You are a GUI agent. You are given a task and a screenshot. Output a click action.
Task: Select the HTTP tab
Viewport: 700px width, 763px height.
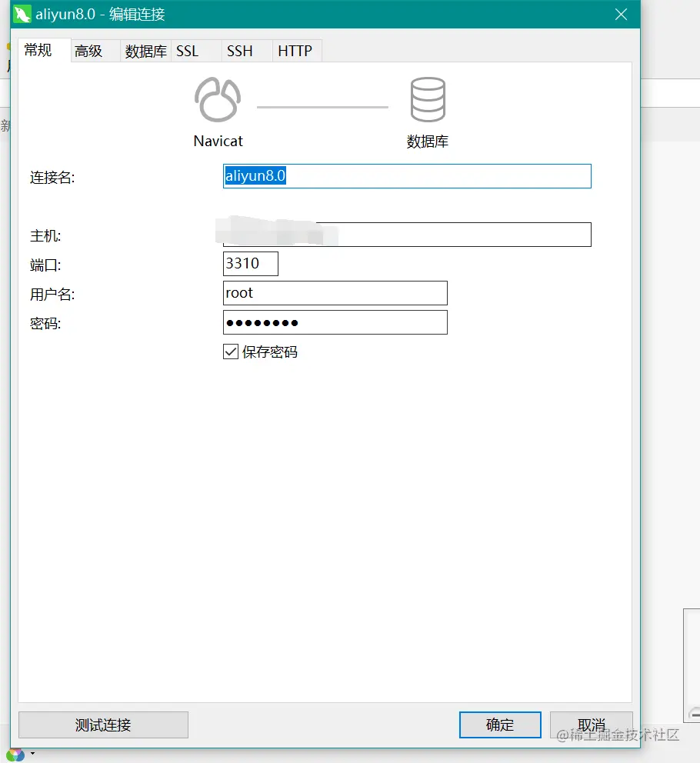point(297,51)
